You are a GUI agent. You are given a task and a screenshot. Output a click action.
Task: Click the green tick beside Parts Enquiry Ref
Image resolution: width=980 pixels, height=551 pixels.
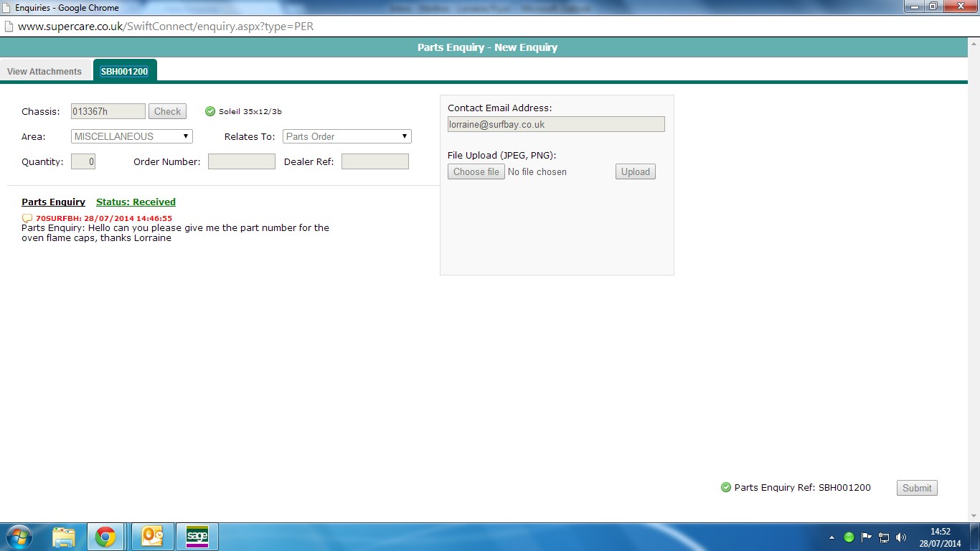tap(726, 487)
